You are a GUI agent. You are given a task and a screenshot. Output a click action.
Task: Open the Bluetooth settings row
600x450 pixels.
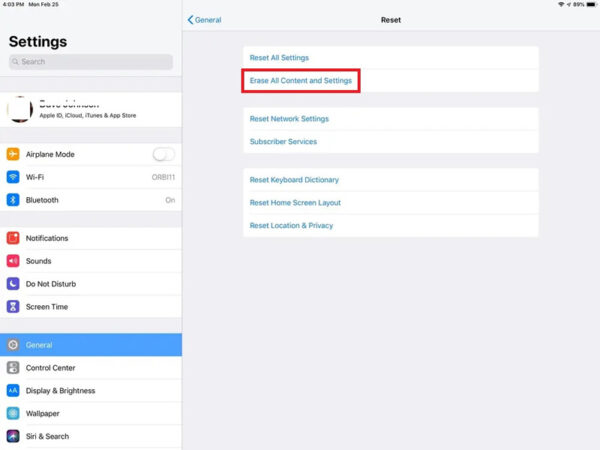click(x=91, y=200)
